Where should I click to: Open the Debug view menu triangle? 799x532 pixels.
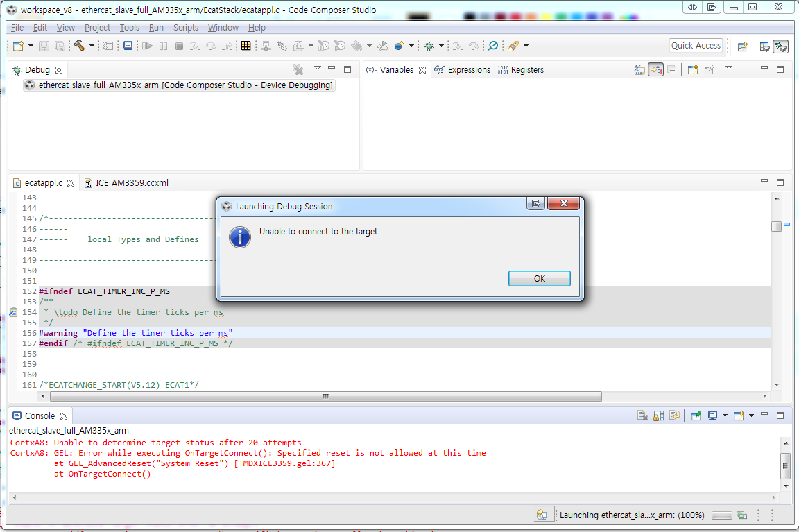(318, 67)
